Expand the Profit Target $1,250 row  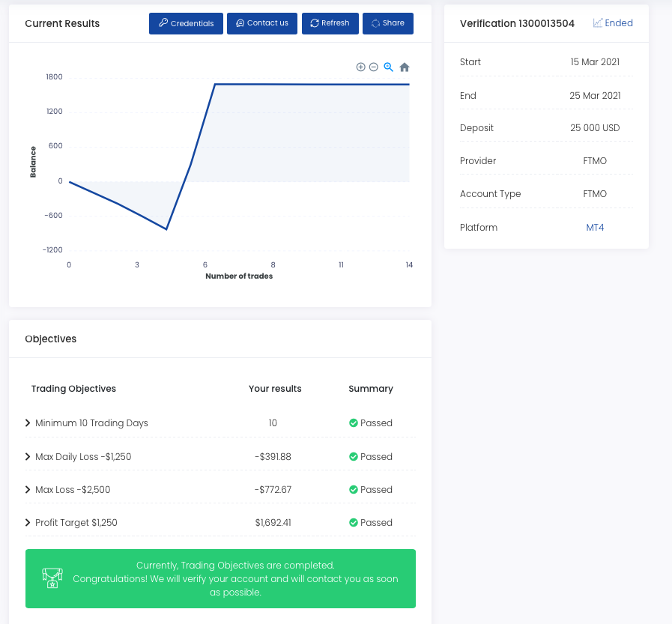pyautogui.click(x=28, y=523)
